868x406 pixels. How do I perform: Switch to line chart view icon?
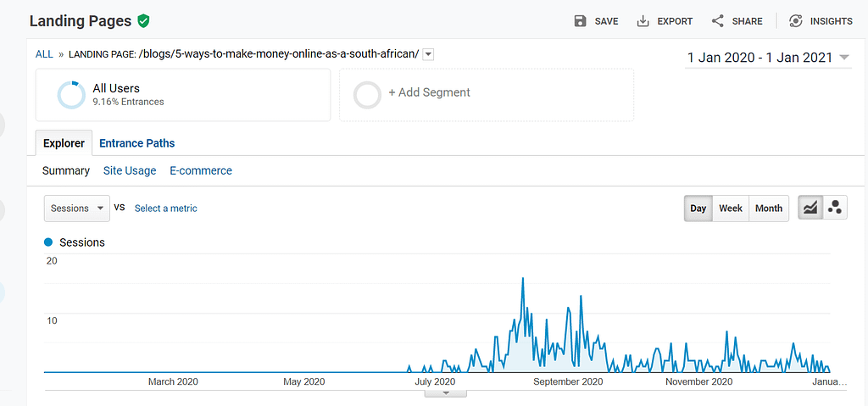pos(810,208)
